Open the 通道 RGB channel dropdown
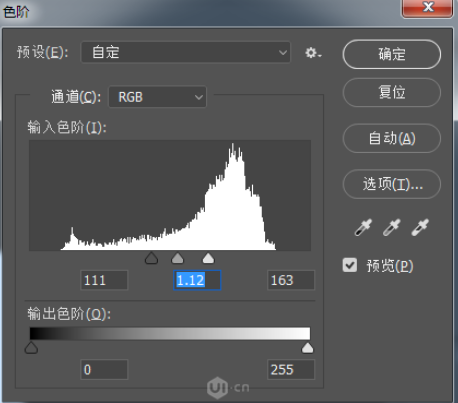The height and width of the screenshot is (403, 458). point(158,97)
